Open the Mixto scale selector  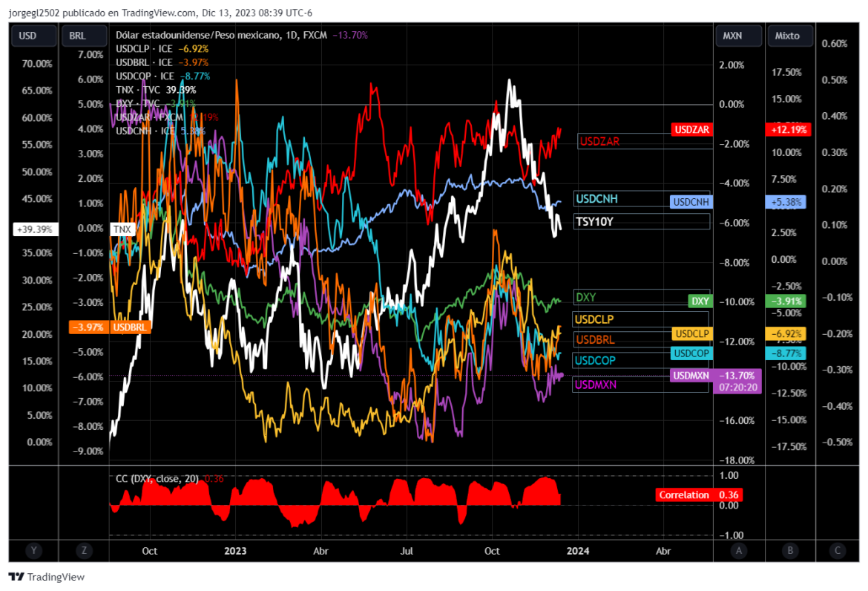pos(790,36)
